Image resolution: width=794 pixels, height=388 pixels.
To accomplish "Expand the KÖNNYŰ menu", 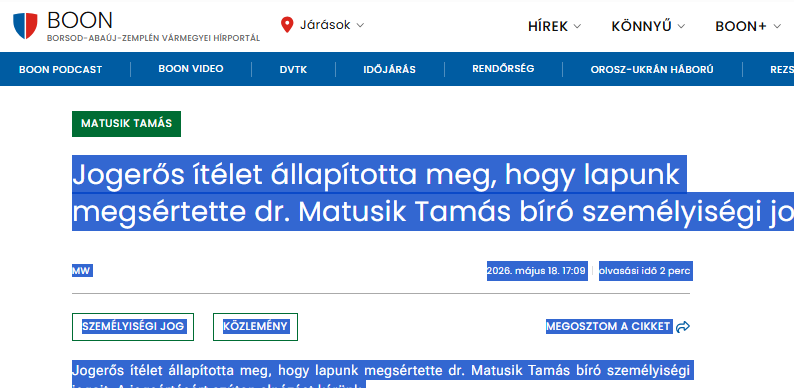I will (648, 26).
